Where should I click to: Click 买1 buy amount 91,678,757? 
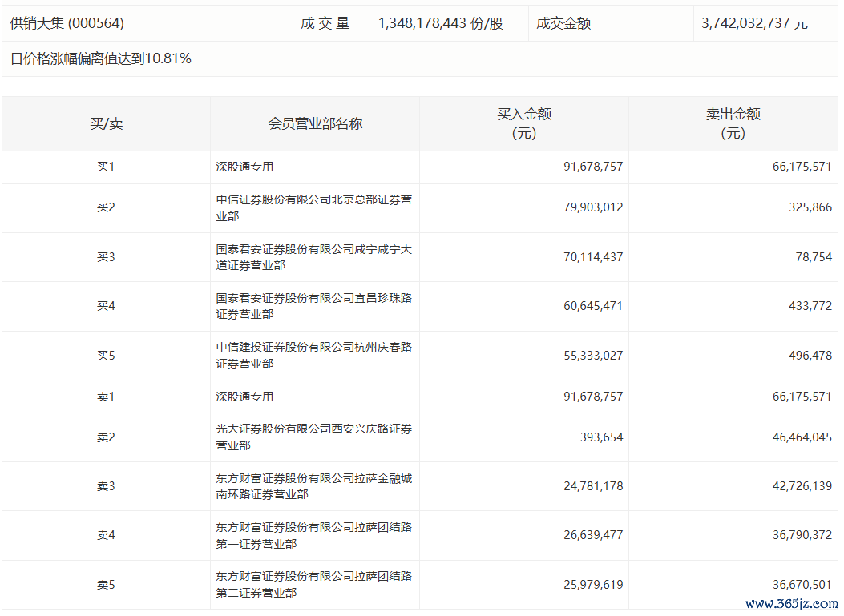pos(593,167)
